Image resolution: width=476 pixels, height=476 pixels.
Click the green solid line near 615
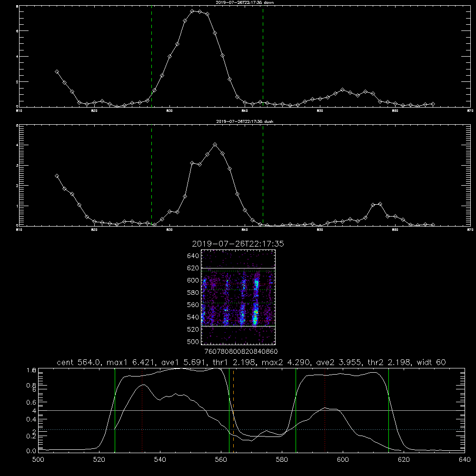(388, 410)
